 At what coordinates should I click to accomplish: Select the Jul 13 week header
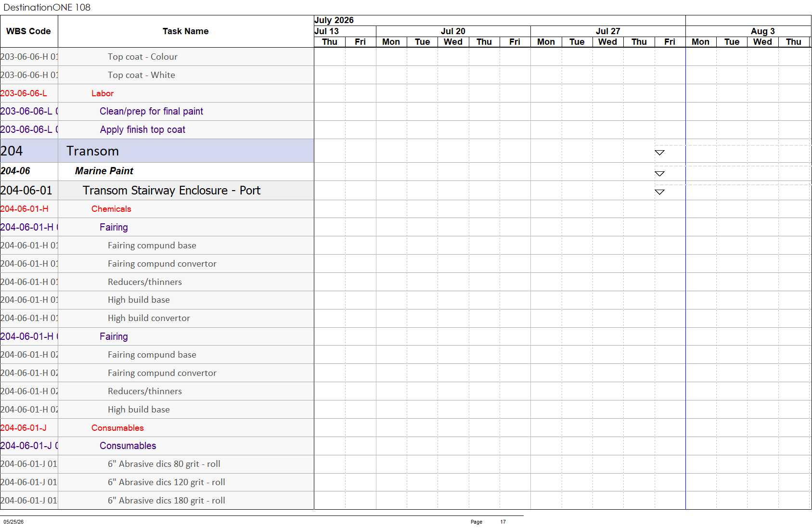click(x=345, y=31)
